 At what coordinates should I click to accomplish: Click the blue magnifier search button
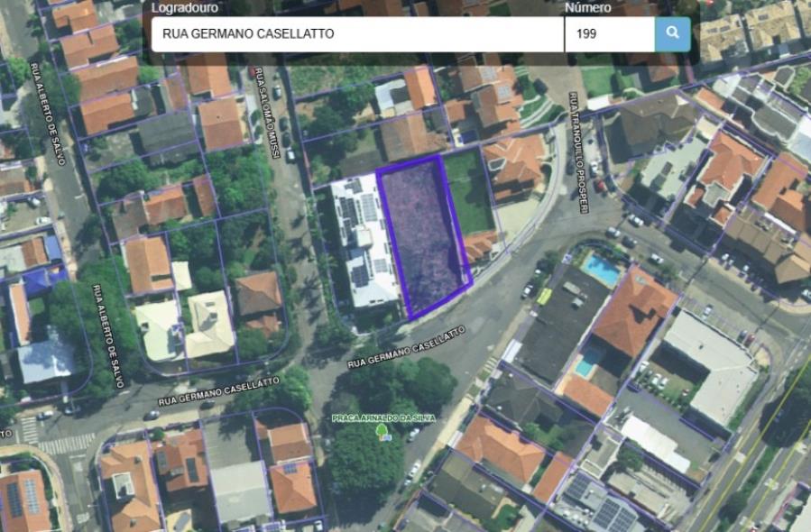tap(672, 34)
